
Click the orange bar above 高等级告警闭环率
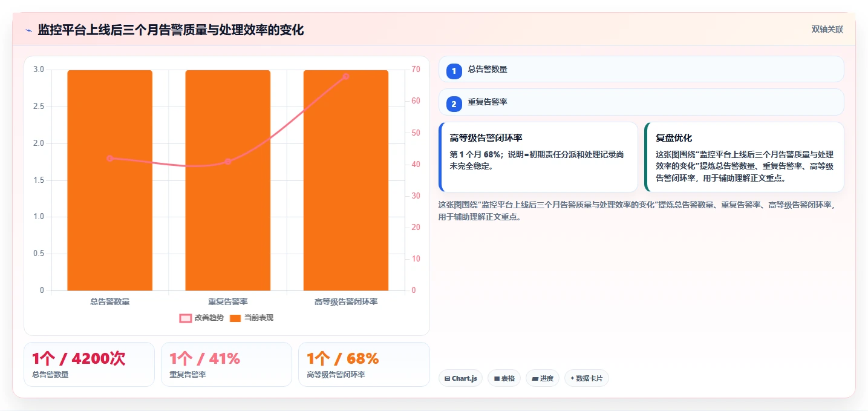[346, 180]
